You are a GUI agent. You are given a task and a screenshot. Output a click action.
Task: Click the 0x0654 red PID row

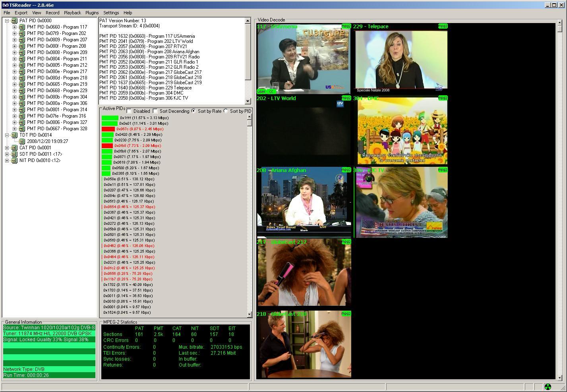[129, 207]
